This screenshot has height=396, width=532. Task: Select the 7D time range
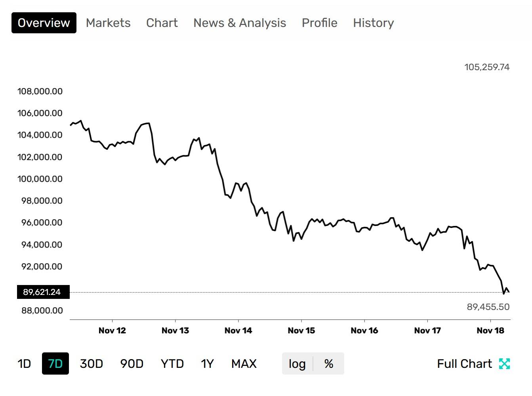55,363
